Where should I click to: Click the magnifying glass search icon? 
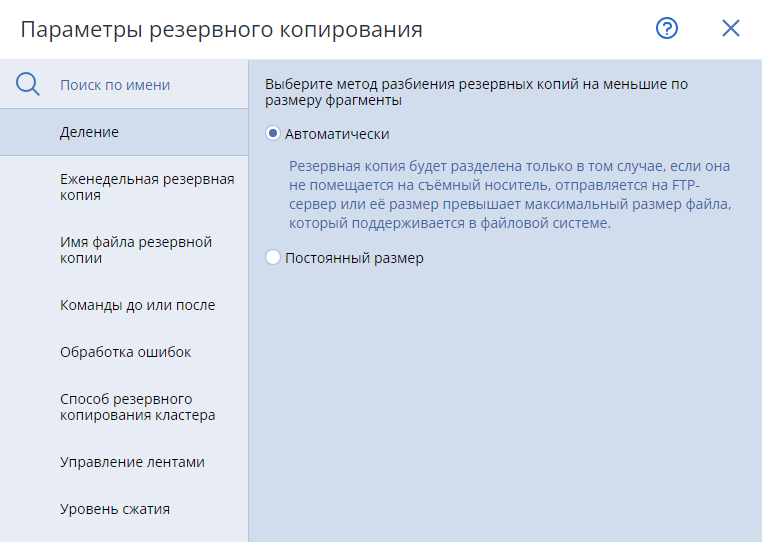28,85
